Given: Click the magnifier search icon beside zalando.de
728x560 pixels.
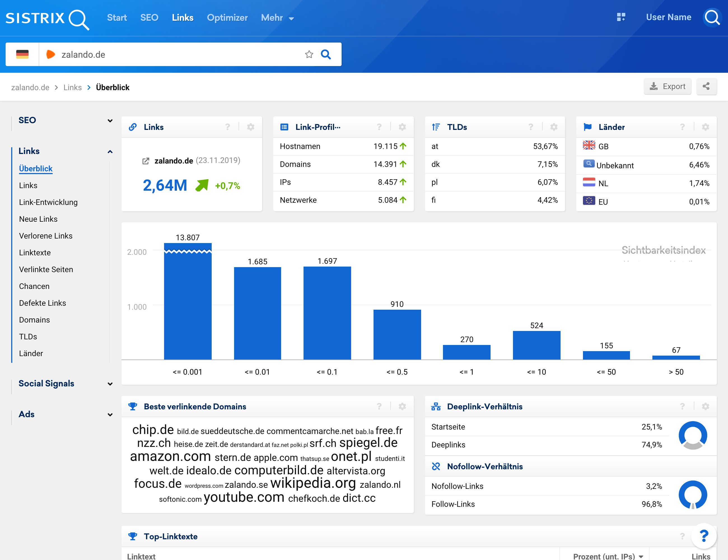Looking at the screenshot, I should click(x=326, y=54).
